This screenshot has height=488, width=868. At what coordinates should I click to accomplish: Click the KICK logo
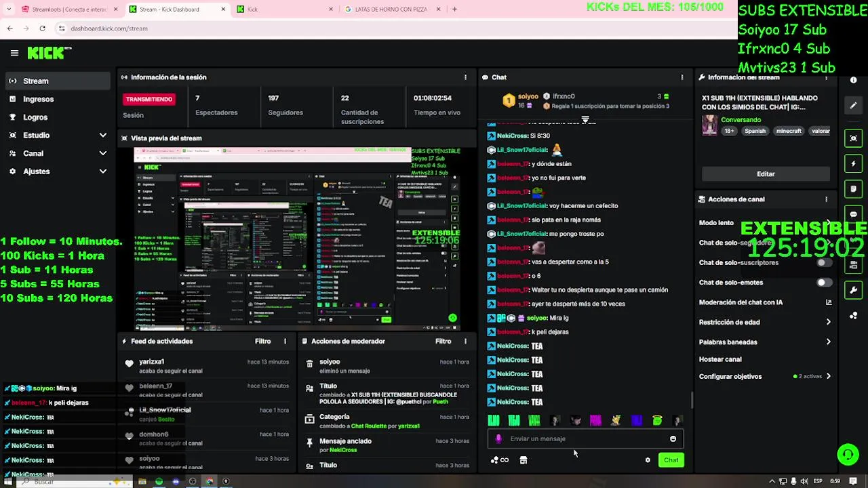point(49,53)
